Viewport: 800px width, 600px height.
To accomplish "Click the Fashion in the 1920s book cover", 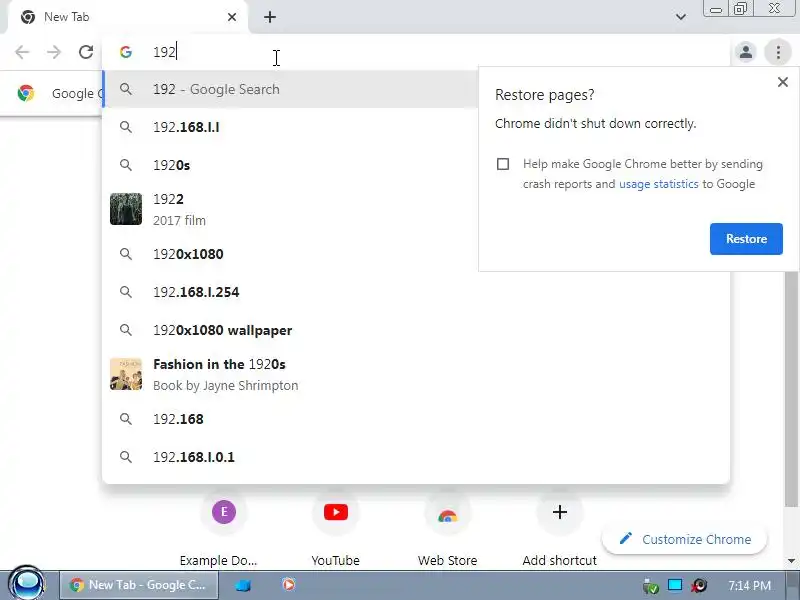I will click(126, 374).
